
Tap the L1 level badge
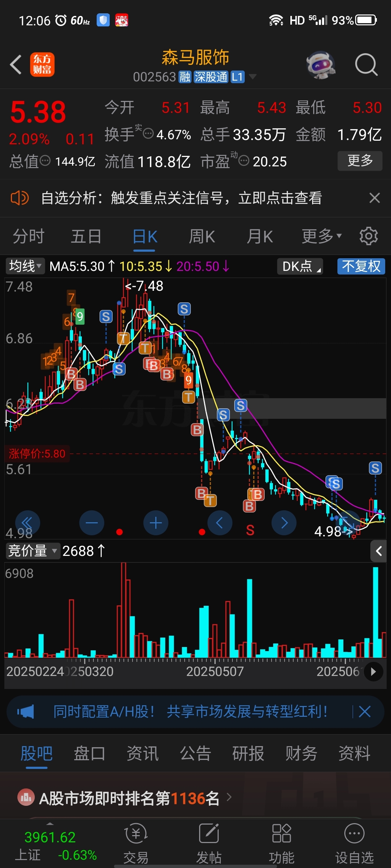coord(237,77)
